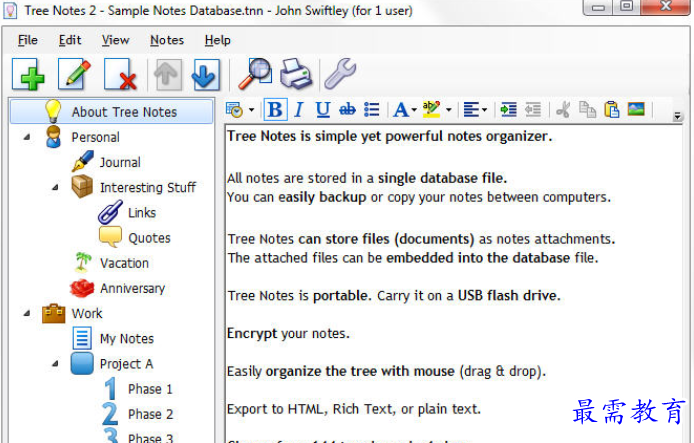Increase indent of the paragraph
The width and height of the screenshot is (694, 443).
tap(509, 109)
